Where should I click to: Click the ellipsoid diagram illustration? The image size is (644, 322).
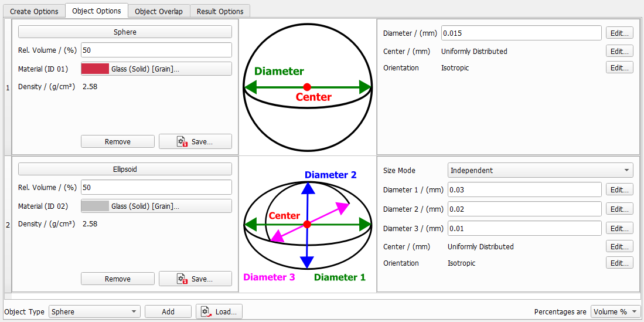(308, 225)
